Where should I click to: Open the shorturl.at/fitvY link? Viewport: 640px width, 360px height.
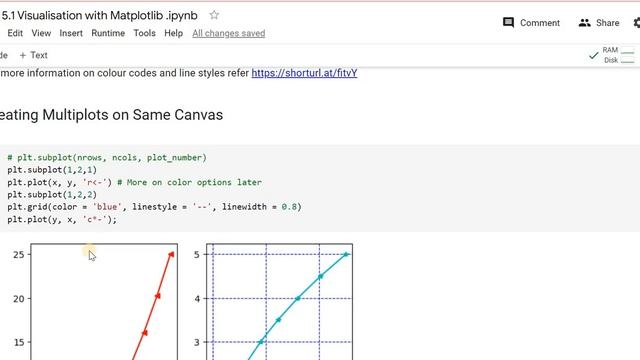(x=304, y=73)
